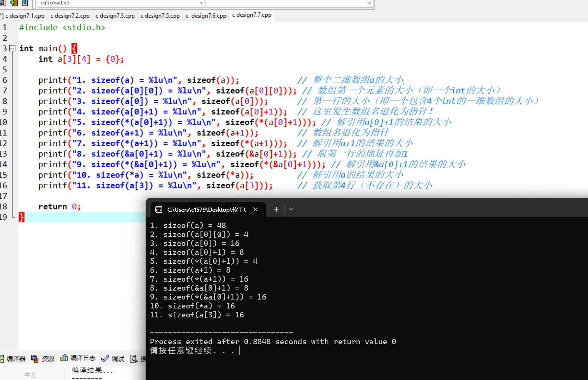Open the empty function list dropdown
The width and height of the screenshot is (588, 380).
coord(290,3)
